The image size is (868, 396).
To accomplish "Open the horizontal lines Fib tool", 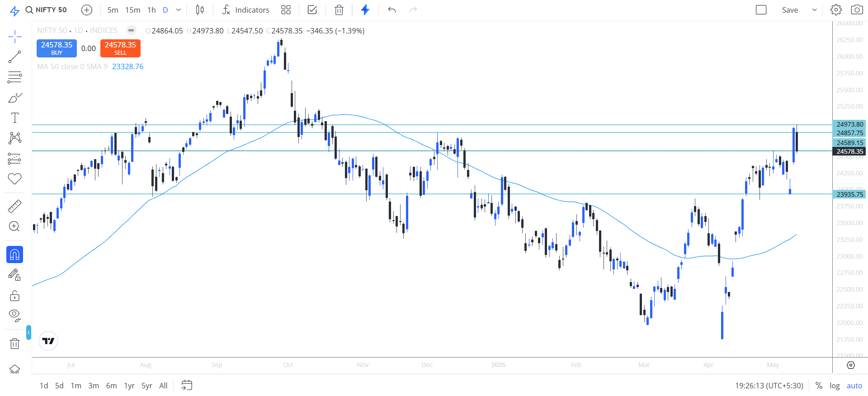I will (x=14, y=77).
